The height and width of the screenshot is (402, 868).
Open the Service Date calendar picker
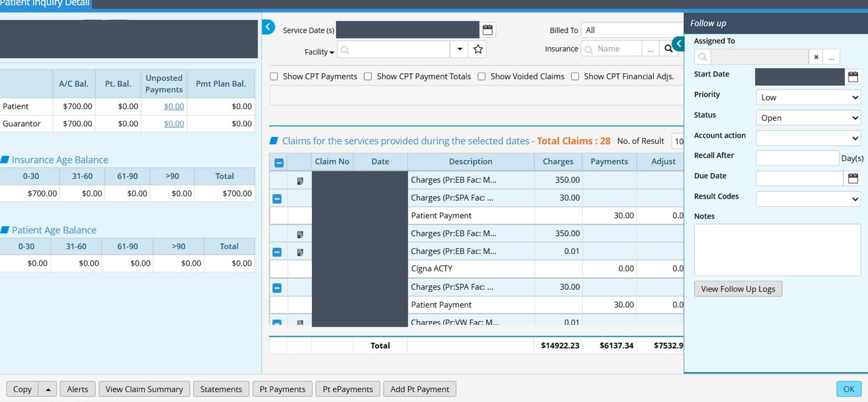point(488,30)
